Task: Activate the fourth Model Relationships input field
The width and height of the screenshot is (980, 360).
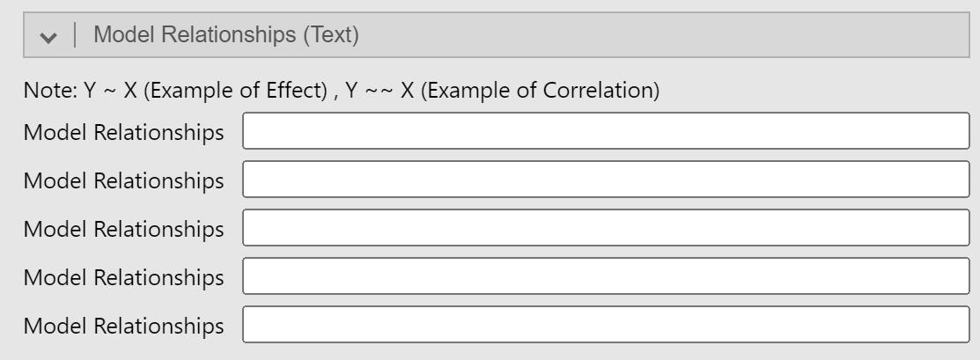Action: pos(606,277)
